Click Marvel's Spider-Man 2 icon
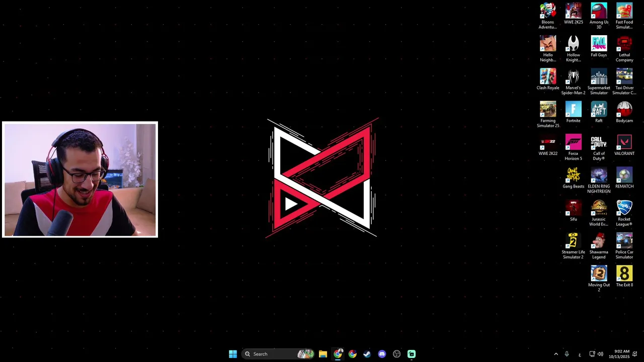 pyautogui.click(x=574, y=81)
